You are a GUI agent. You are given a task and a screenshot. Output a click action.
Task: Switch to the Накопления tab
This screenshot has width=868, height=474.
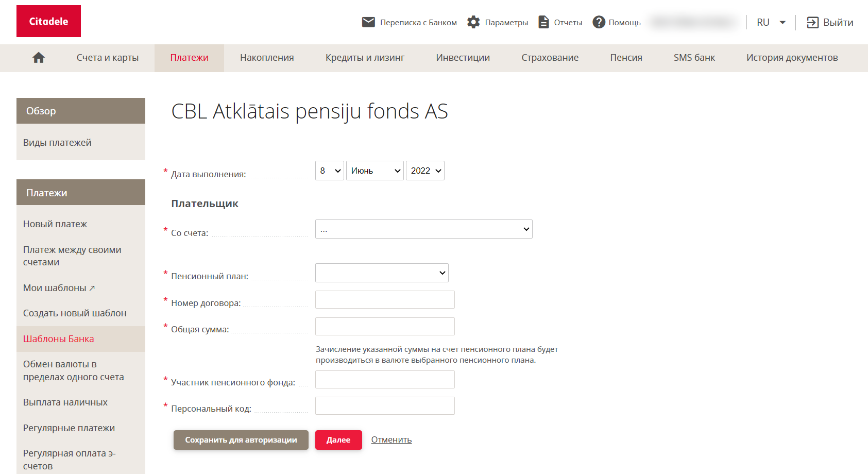[x=267, y=58]
